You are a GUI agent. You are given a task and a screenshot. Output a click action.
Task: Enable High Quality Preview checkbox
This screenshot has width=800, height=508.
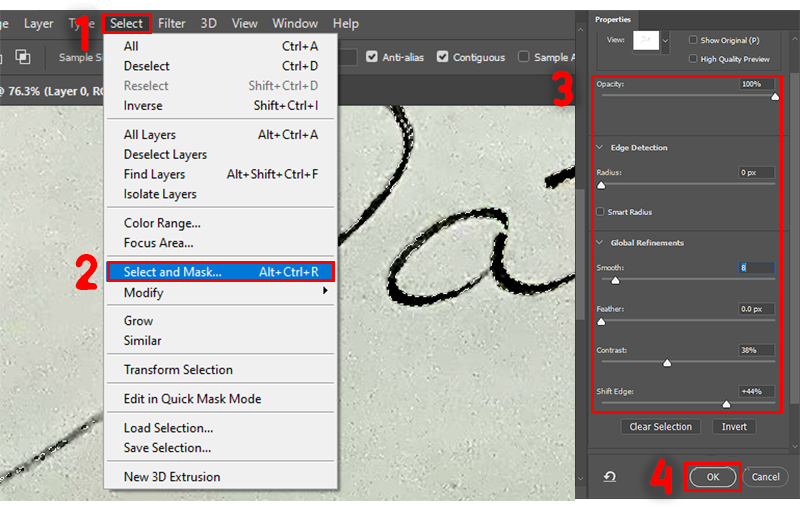(694, 59)
